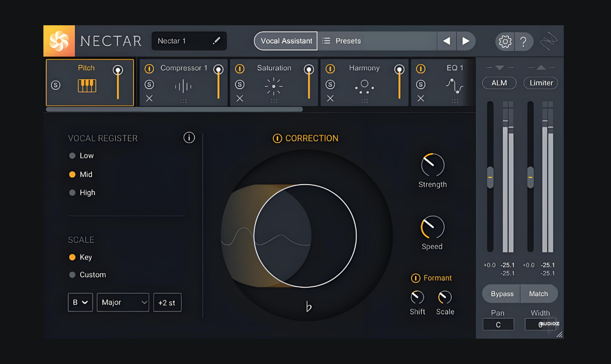Image resolution: width=611 pixels, height=364 pixels.
Task: Remove the Harmony module
Action: pos(330,98)
